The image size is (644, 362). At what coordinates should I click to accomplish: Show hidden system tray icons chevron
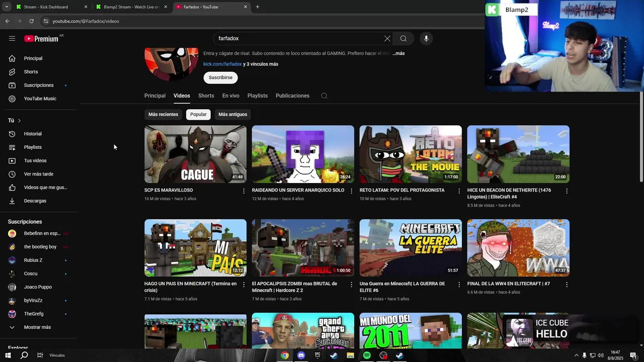(576, 355)
